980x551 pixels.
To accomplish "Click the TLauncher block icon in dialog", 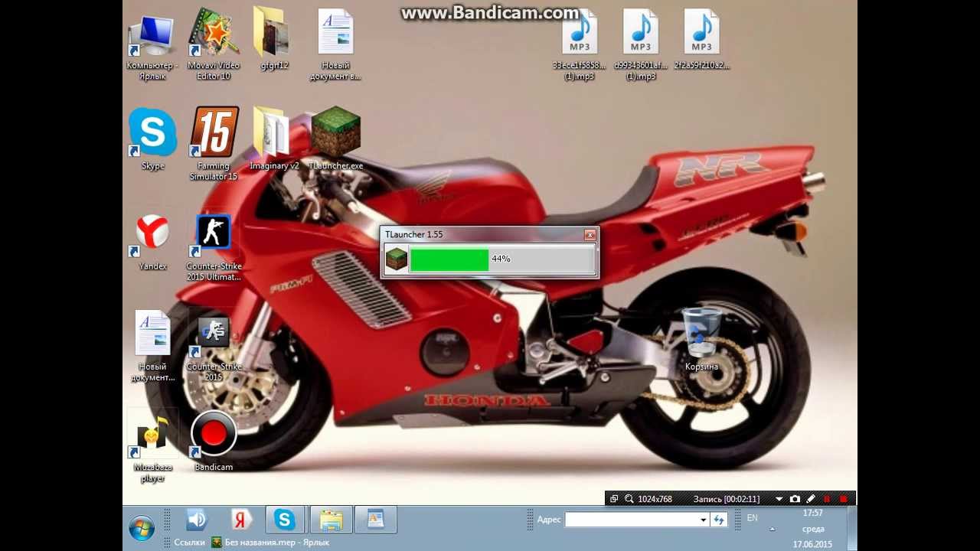I will point(396,259).
